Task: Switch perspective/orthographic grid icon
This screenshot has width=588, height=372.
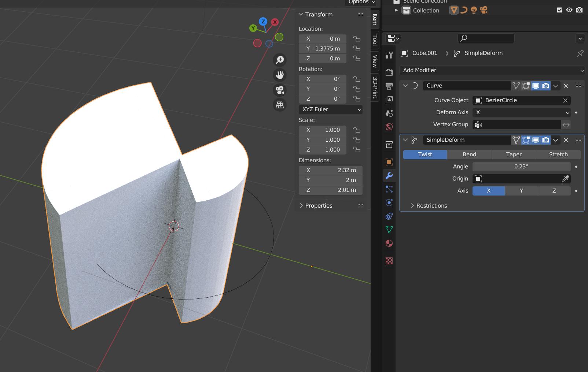Action: pyautogui.click(x=280, y=105)
